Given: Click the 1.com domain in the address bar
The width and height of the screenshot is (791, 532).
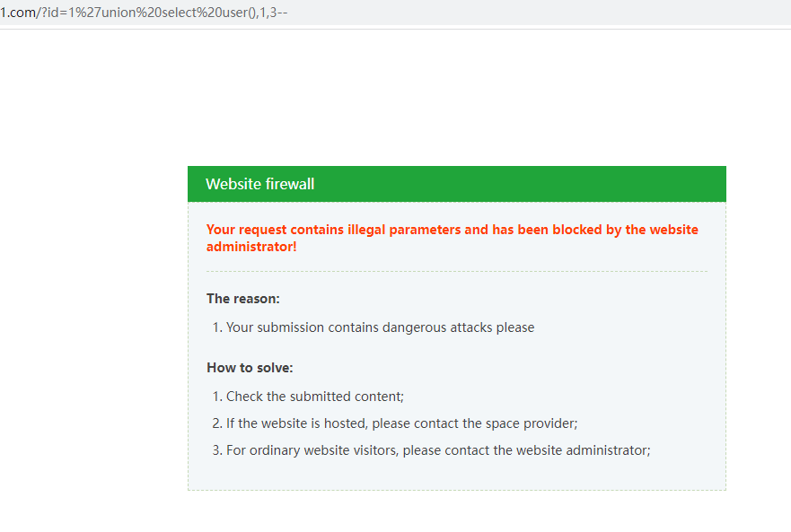Looking at the screenshot, I should click(x=18, y=13).
